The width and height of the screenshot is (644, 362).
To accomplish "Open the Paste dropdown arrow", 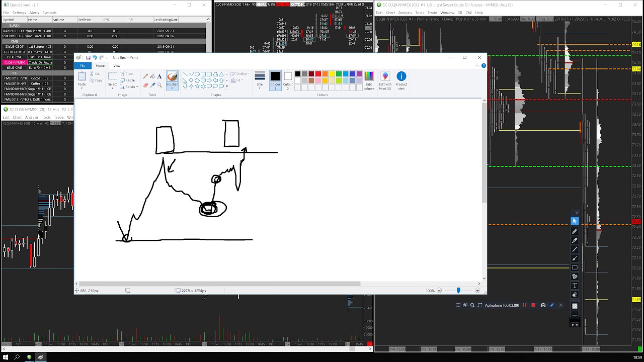I will click(82, 87).
